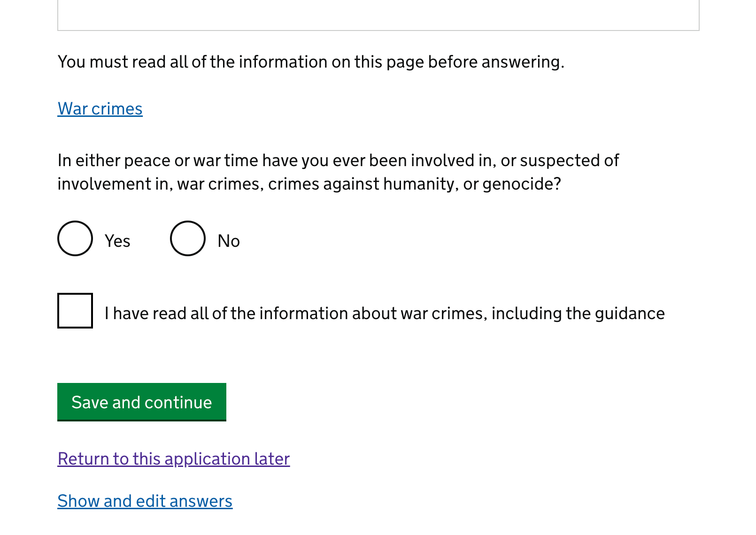Confirm you have read the guidance
This screenshot has width=756, height=535.
pos(75,311)
